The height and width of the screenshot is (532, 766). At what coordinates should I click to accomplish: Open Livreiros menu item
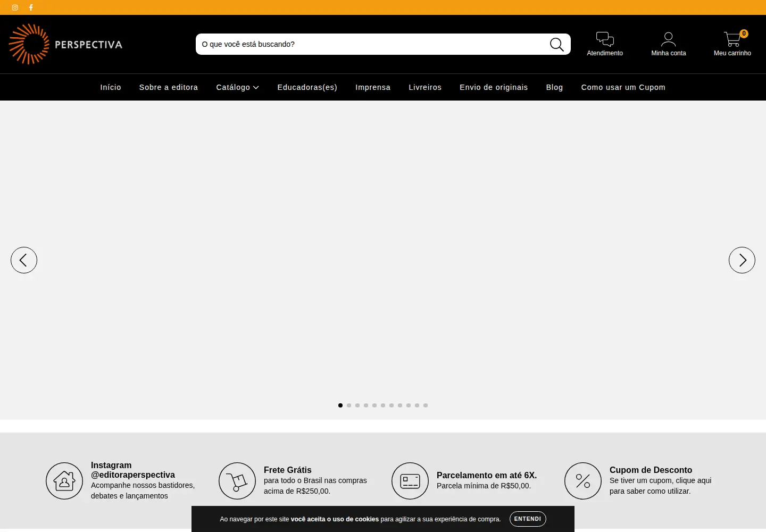425,87
